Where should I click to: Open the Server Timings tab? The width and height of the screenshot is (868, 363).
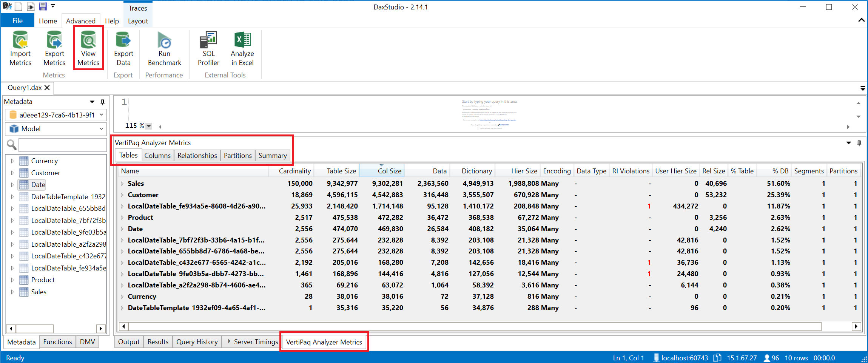(252, 342)
